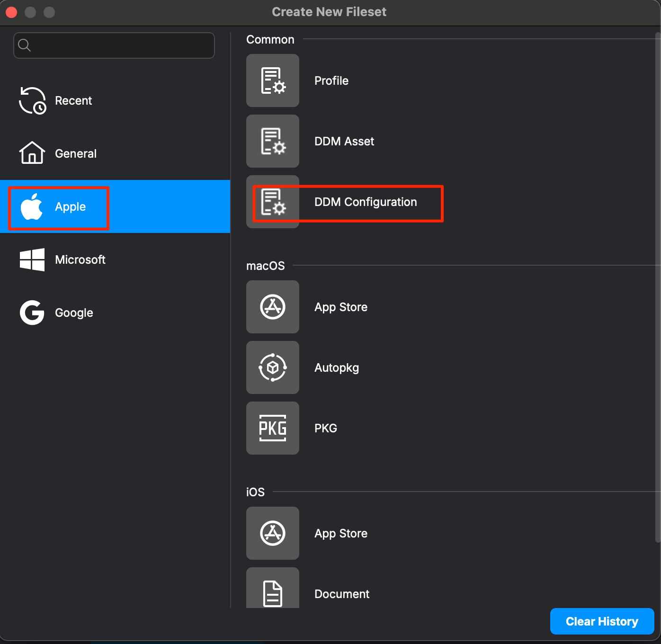Click the Autopkg fileset icon
Image resolution: width=661 pixels, height=644 pixels.
273,367
